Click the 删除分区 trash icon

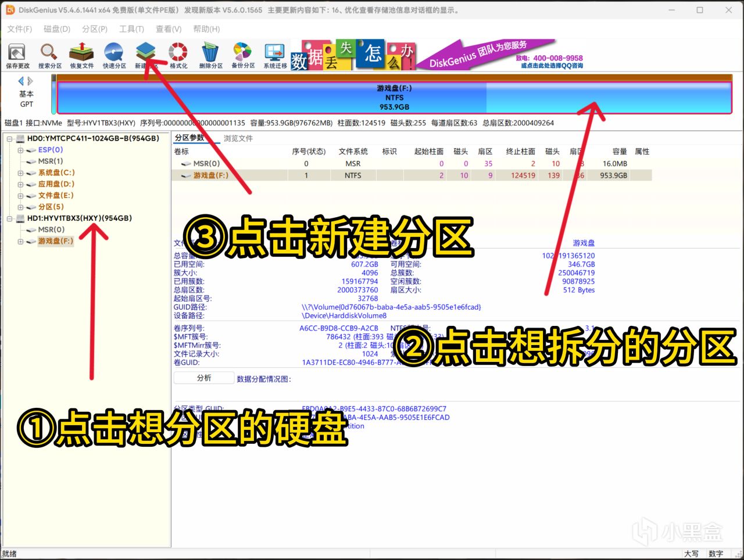(210, 56)
